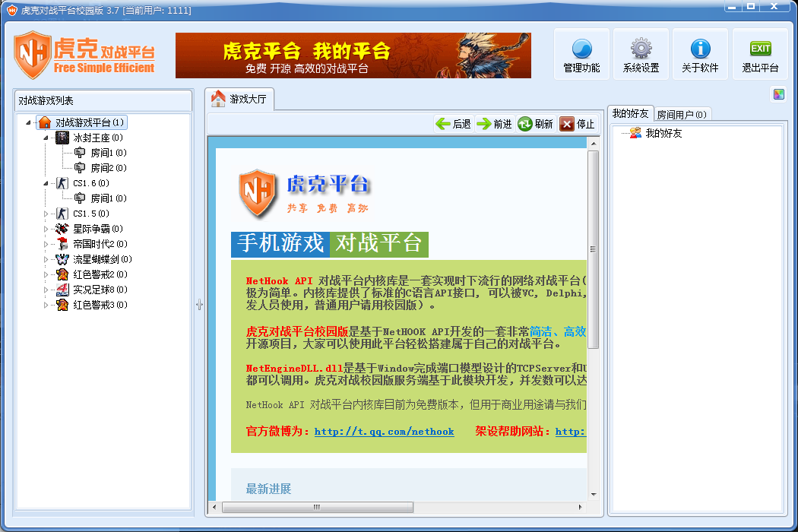
Task: Open 关于软件 about info
Action: tap(700, 55)
